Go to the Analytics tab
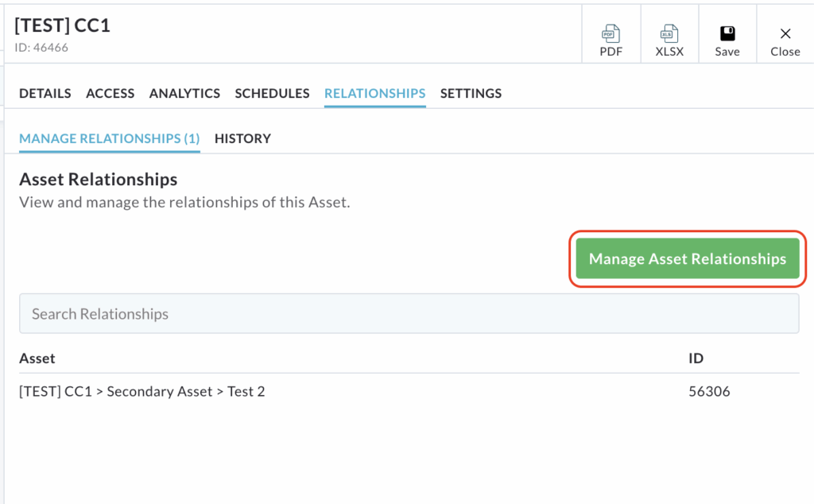This screenshot has width=814, height=504. (x=184, y=93)
